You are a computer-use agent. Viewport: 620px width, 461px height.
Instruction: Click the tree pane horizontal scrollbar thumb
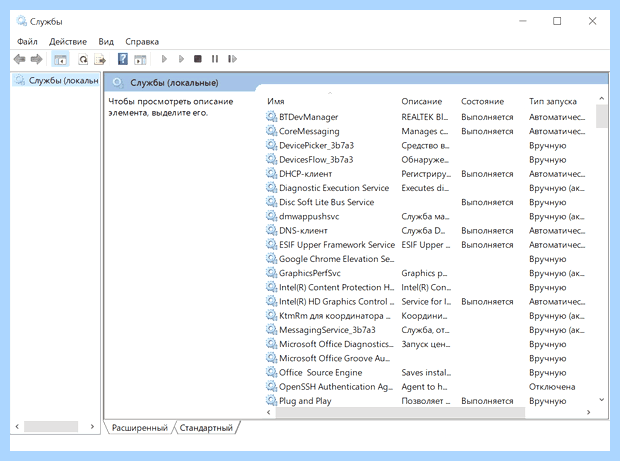(51, 427)
